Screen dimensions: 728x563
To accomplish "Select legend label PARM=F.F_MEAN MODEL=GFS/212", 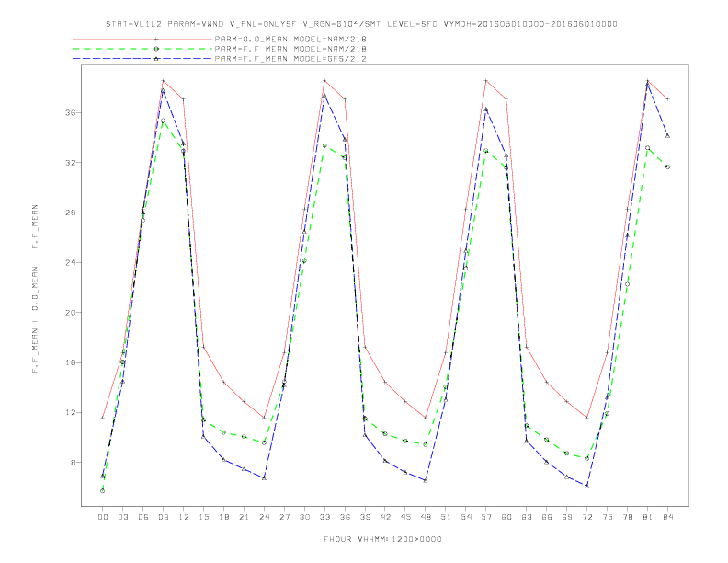I will (x=290, y=59).
